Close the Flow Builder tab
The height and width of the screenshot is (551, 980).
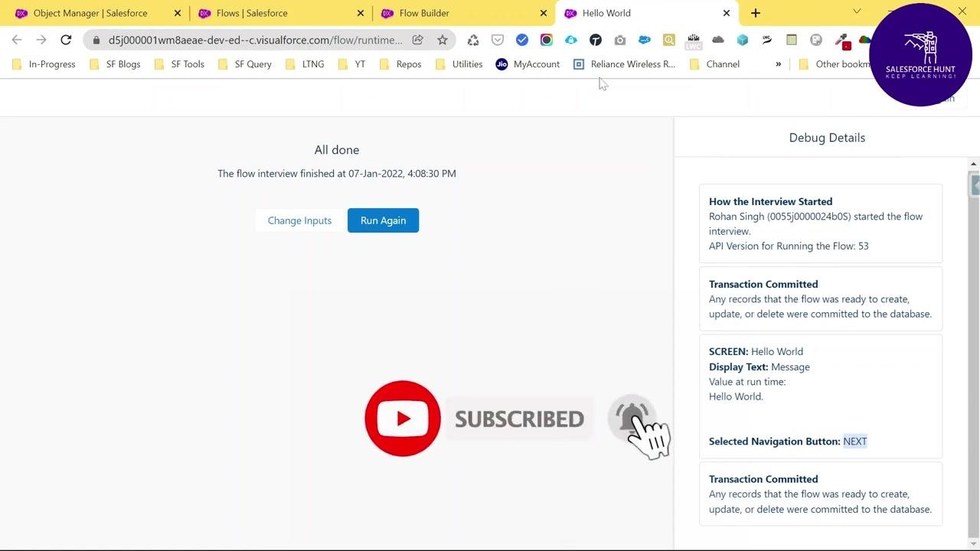point(544,13)
